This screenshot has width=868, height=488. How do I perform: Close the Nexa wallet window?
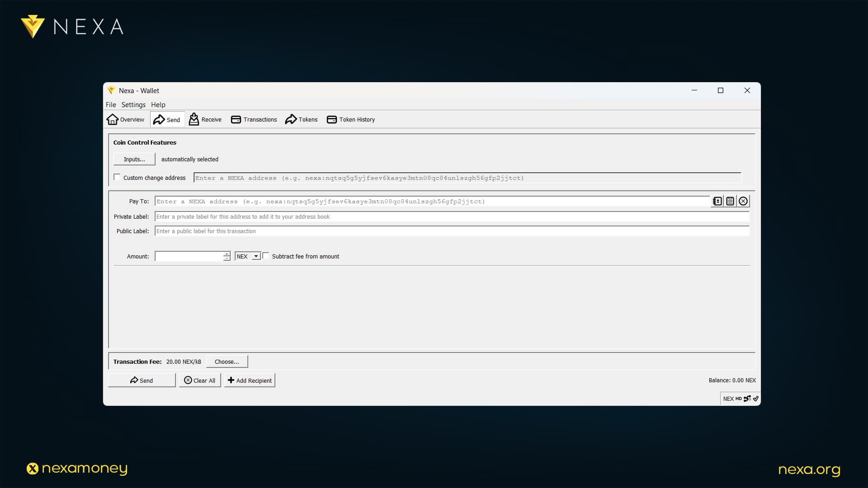tap(747, 90)
